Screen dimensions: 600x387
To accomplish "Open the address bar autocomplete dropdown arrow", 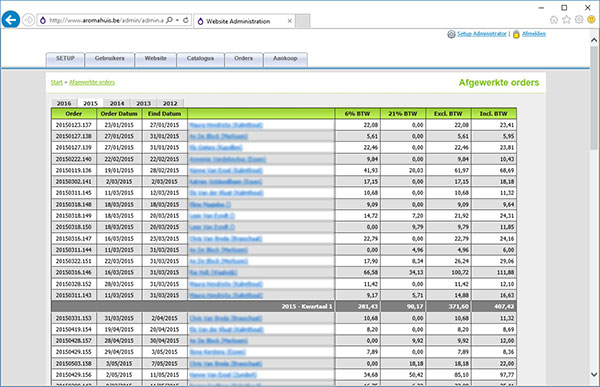I will pyautogui.click(x=178, y=20).
